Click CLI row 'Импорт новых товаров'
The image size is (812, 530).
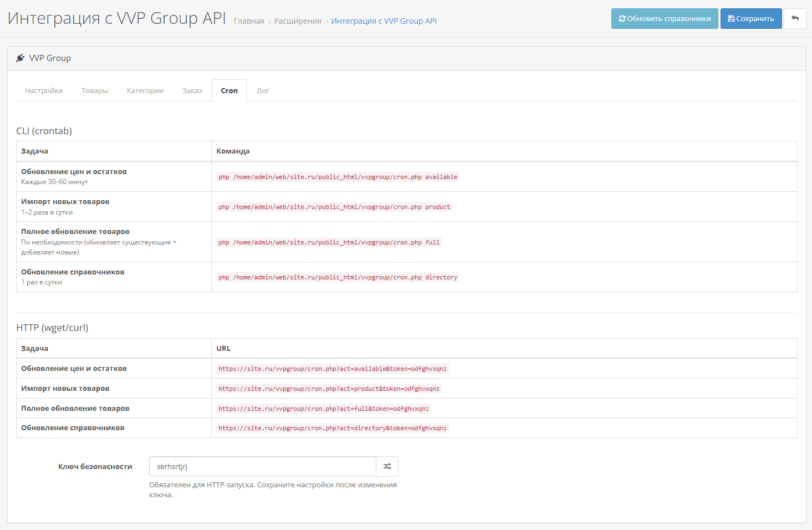click(406, 207)
